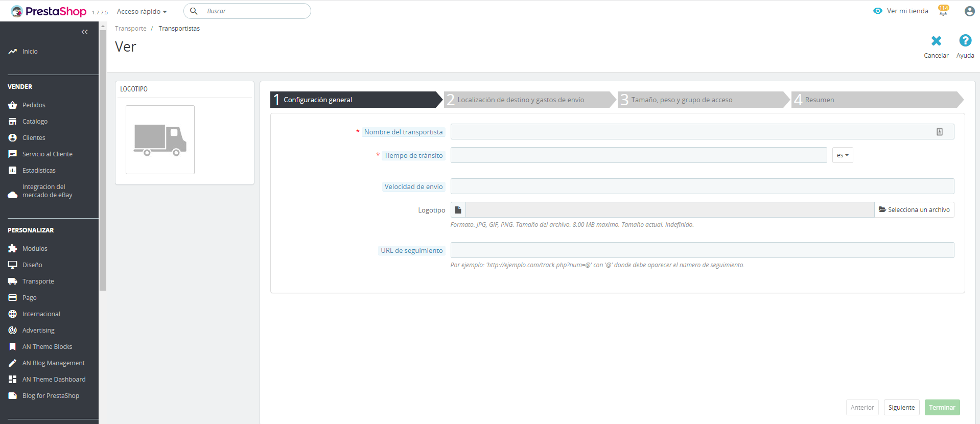Open the 'es' language dropdown
The image size is (980, 424).
coord(843,155)
